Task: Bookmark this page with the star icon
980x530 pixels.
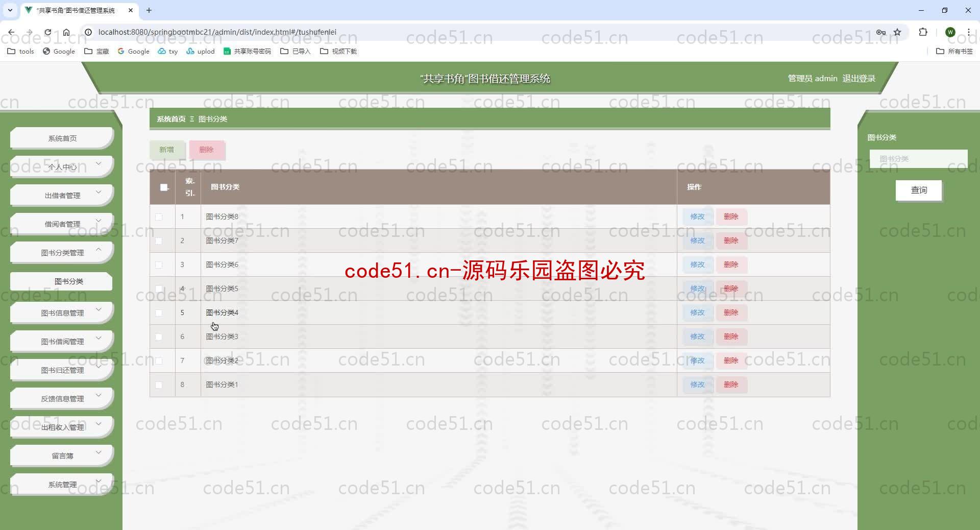Action: pos(897,32)
